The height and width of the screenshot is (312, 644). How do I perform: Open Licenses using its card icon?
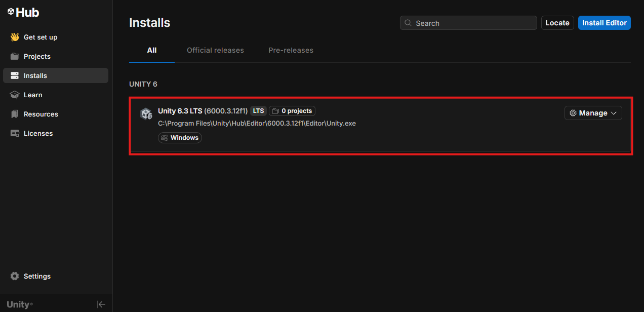pyautogui.click(x=14, y=133)
